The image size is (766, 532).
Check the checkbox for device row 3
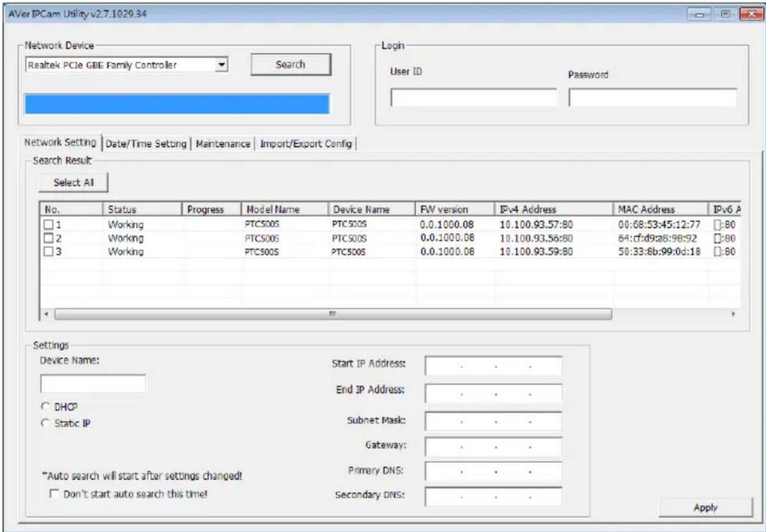(49, 251)
